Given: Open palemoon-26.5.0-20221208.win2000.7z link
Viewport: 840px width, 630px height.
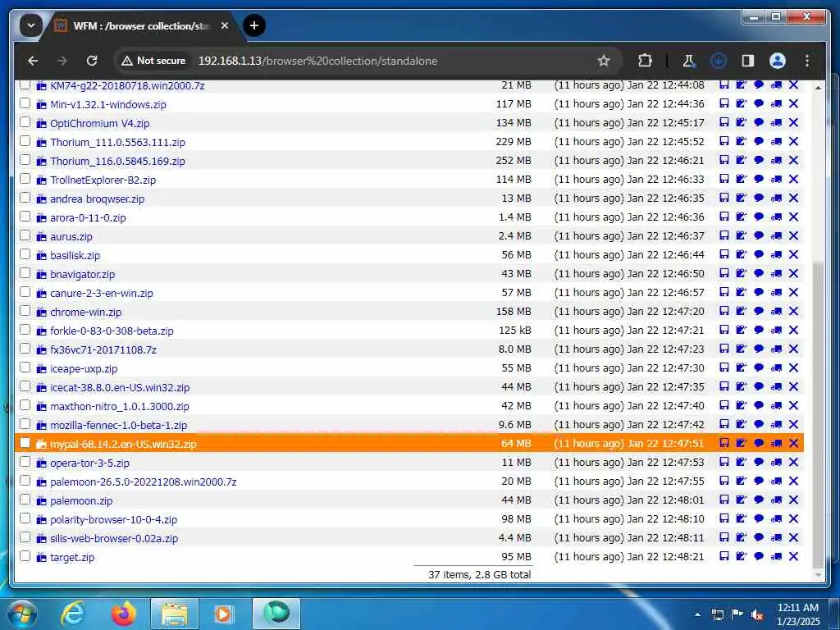Looking at the screenshot, I should [x=143, y=482].
